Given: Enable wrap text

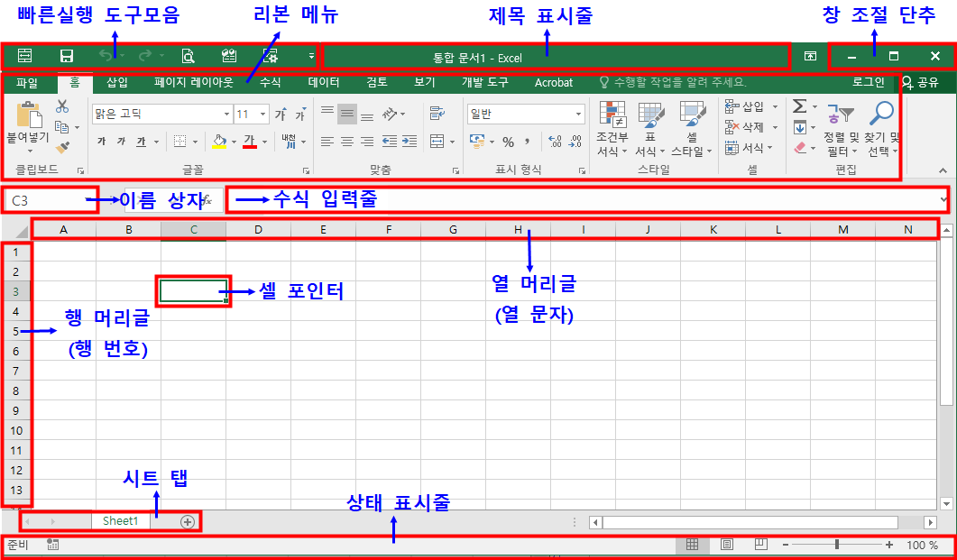Looking at the screenshot, I should [x=437, y=114].
